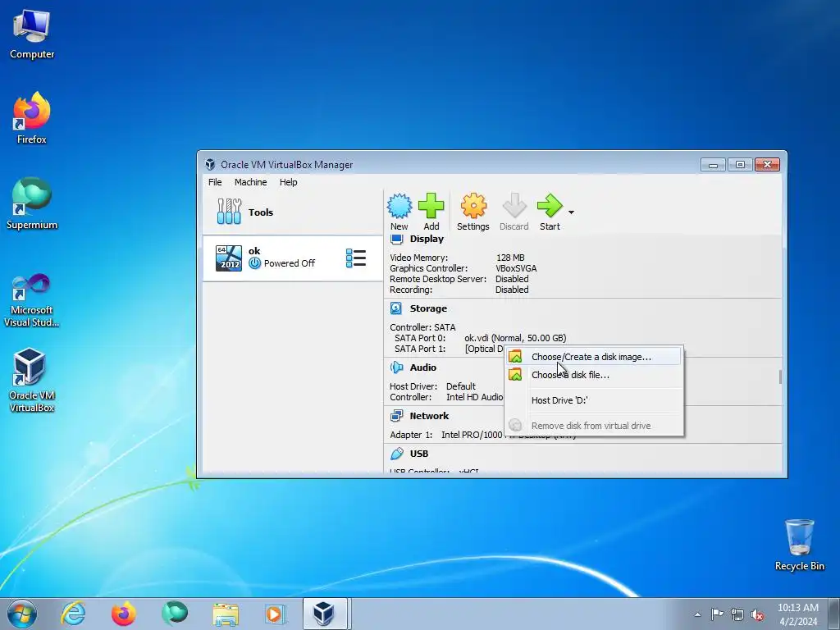Click the VirtualBox taskbar button
The height and width of the screenshot is (630, 840).
click(326, 614)
